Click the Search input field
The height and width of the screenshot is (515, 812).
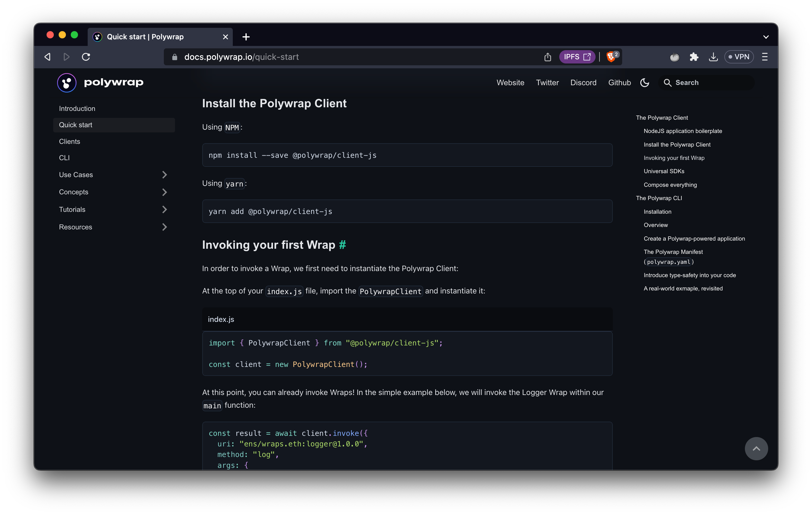point(706,83)
